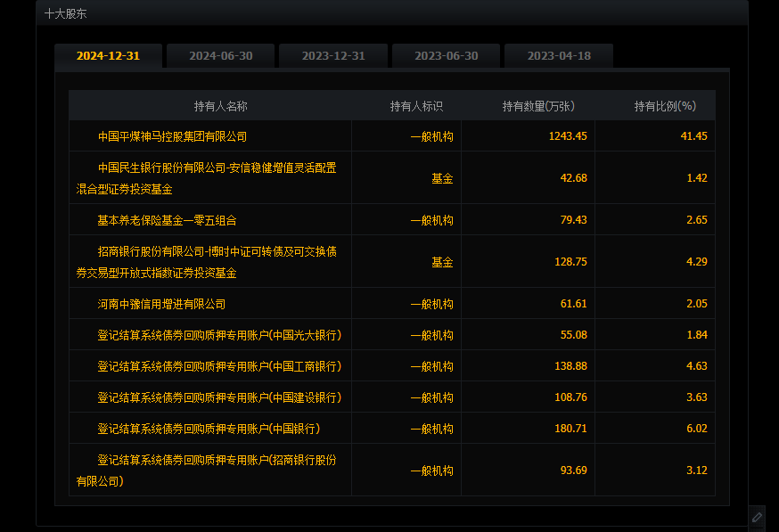779x532 pixels.
Task: Click 基金 label in 安信稳健增值 row
Action: pos(442,178)
